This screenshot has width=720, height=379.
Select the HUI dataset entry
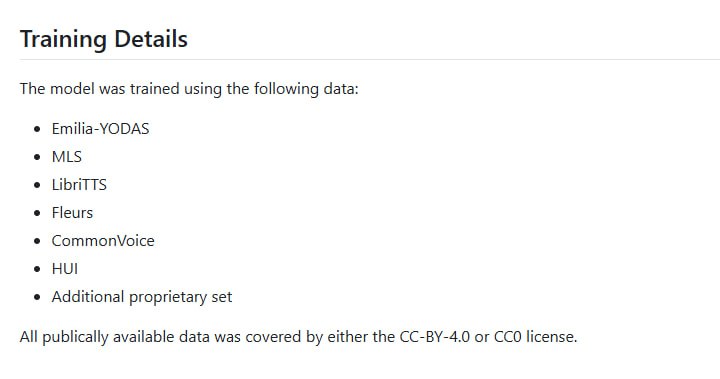click(x=65, y=269)
